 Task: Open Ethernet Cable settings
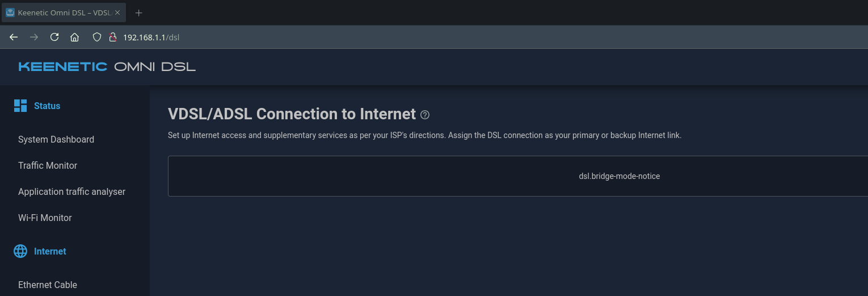coord(48,285)
